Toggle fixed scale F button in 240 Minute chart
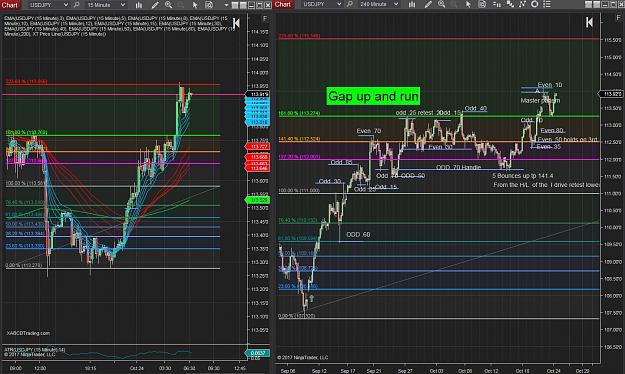Screen dimensions: 625x374 618,18
